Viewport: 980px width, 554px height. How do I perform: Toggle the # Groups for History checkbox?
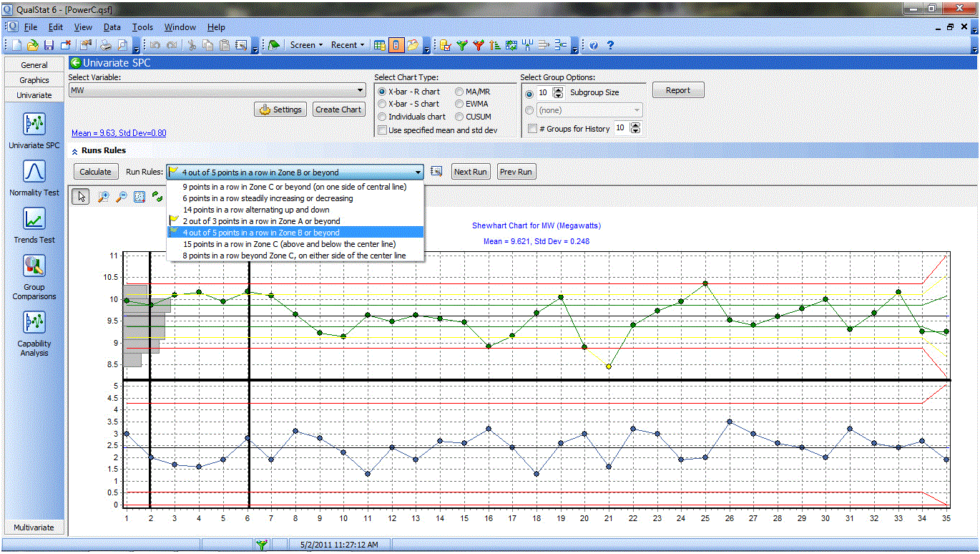[532, 129]
